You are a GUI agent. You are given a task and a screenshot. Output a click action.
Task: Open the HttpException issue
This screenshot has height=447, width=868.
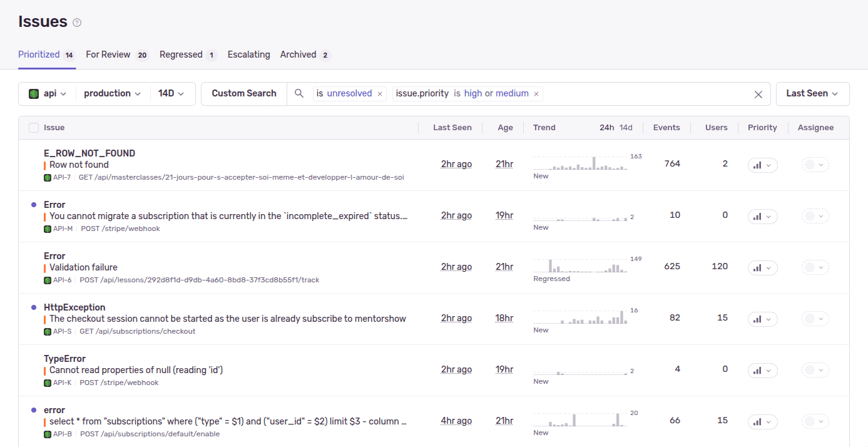pos(74,307)
